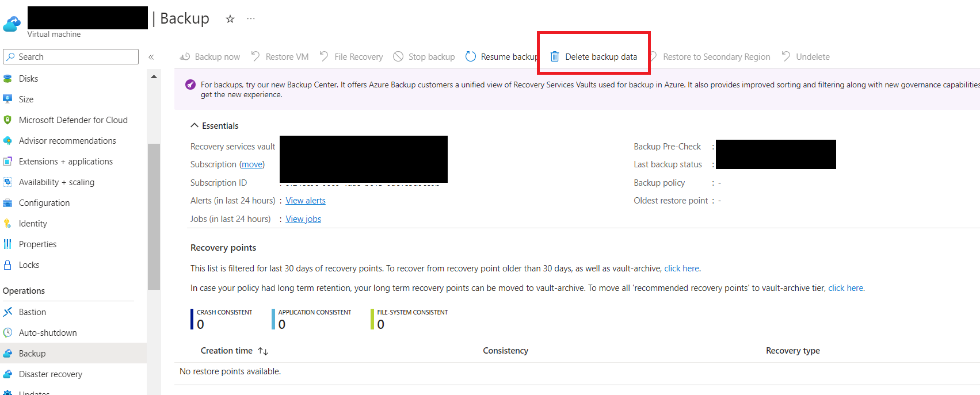Click Stop backup in toolbar
980x395 pixels.
tap(424, 57)
